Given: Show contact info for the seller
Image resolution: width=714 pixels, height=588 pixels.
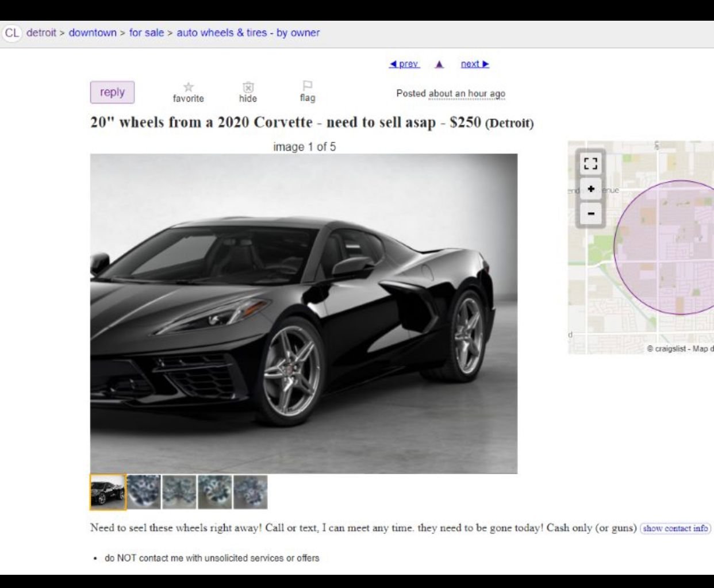Looking at the screenshot, I should 675,528.
